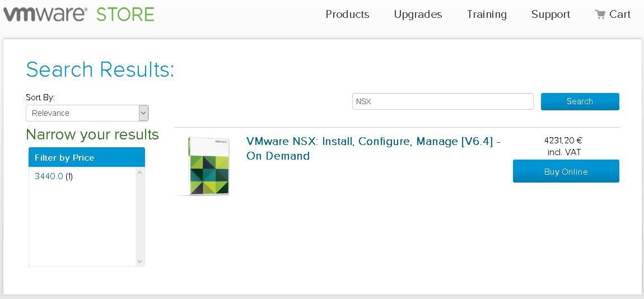This screenshot has width=644, height=299.
Task: Open the Products menu
Action: 347,15
